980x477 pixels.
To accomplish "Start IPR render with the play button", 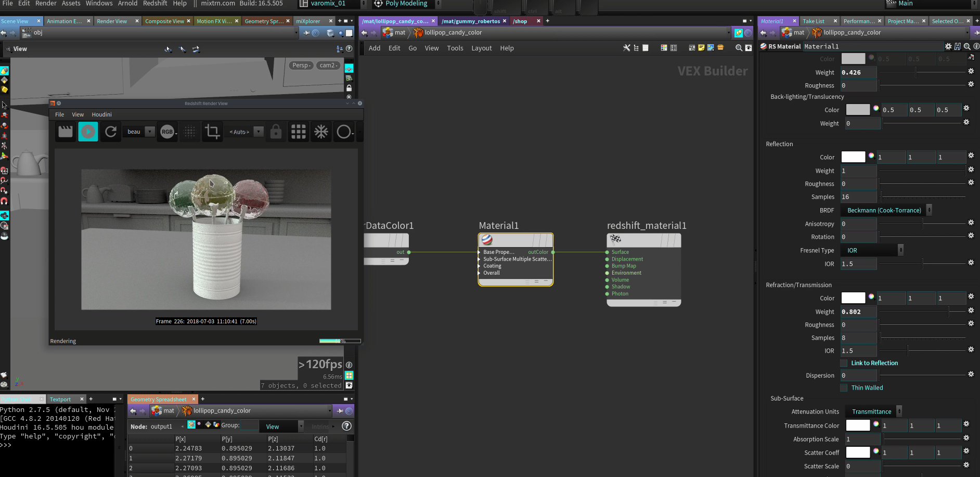I will 88,132.
